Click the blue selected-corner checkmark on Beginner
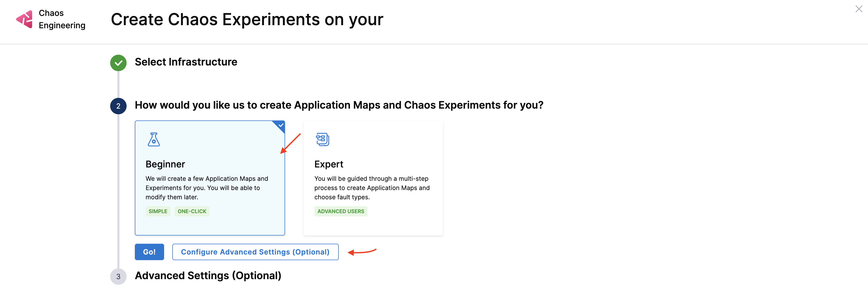 click(x=281, y=125)
